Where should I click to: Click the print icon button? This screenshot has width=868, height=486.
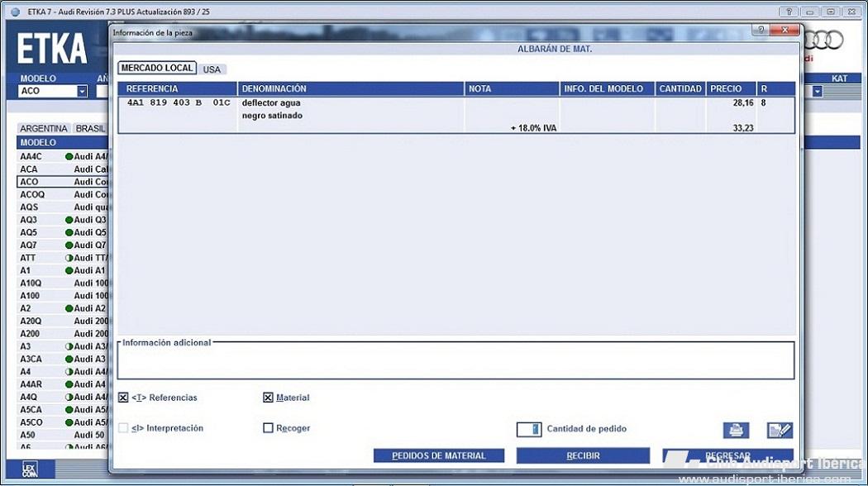pyautogui.click(x=737, y=430)
